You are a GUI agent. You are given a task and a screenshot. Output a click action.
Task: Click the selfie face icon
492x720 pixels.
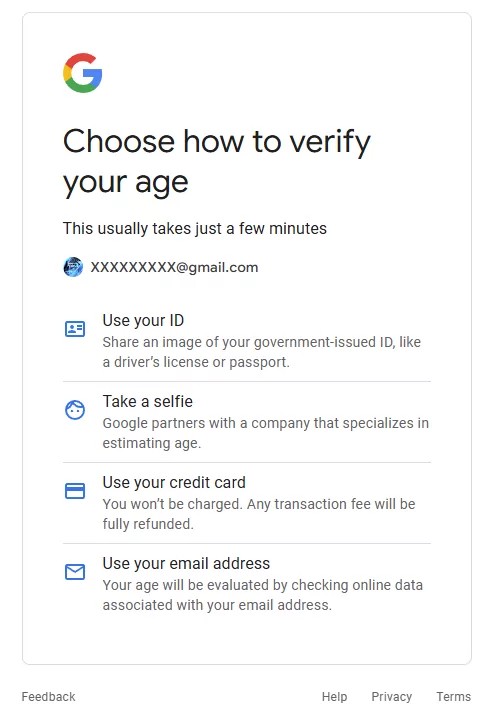75,410
